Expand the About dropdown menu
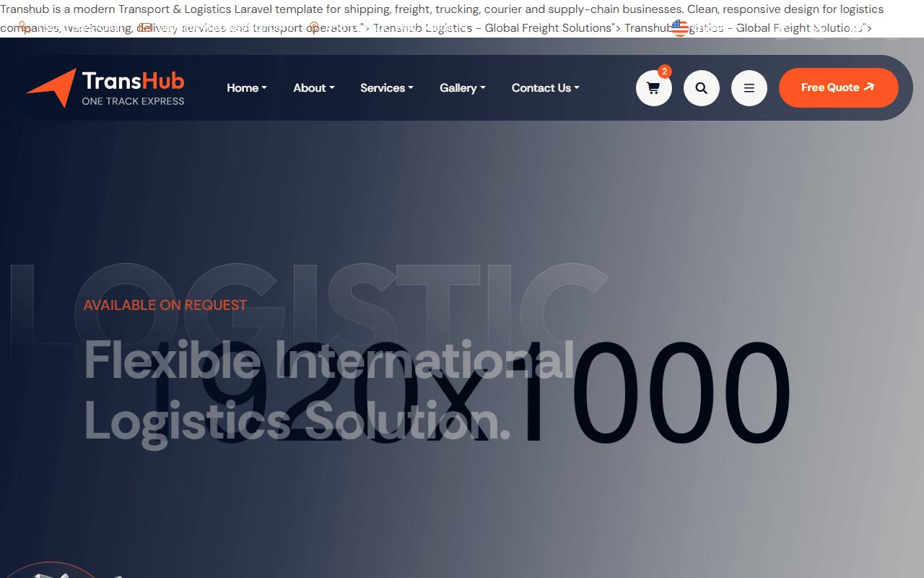 [314, 88]
